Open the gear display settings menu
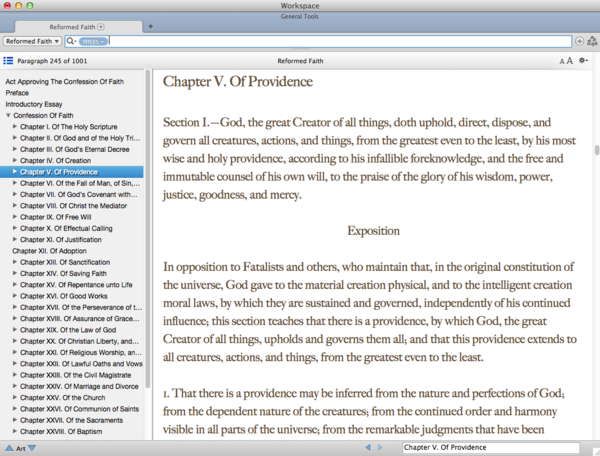Viewport: 600px width, 456px height. (x=583, y=60)
